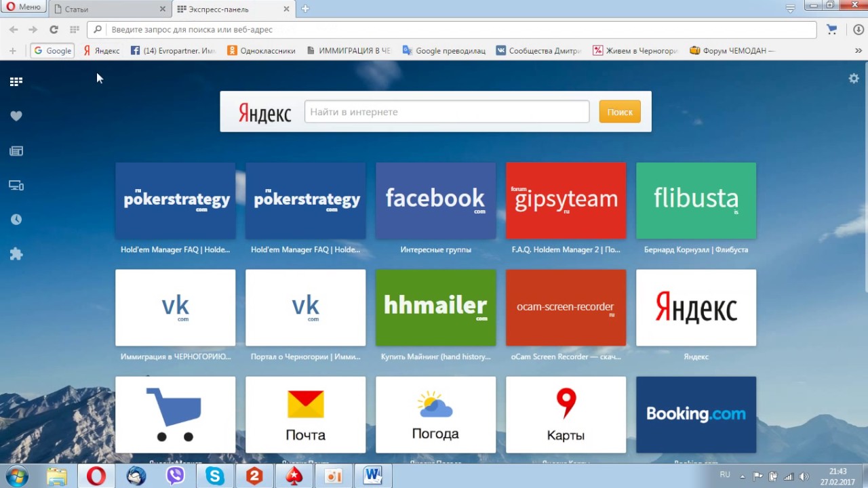Click the volume icon in system tray
This screenshot has width=868, height=488.
804,476
